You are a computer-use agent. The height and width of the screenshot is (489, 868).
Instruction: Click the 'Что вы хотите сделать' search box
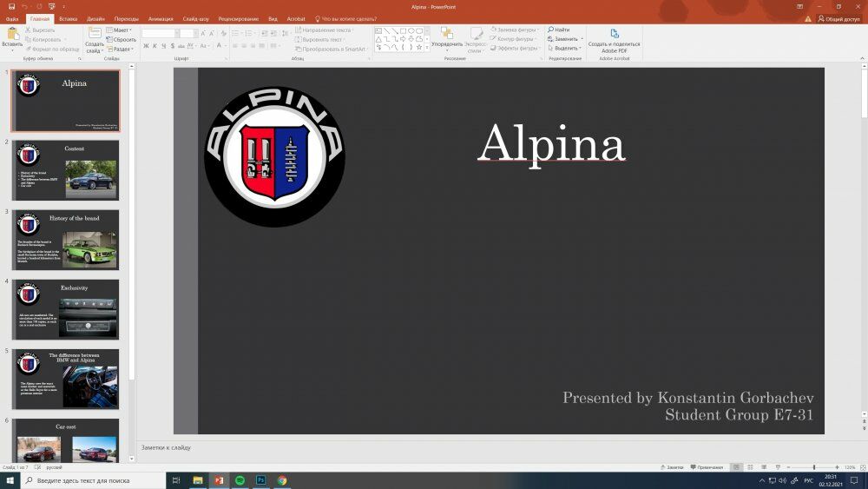click(346, 19)
